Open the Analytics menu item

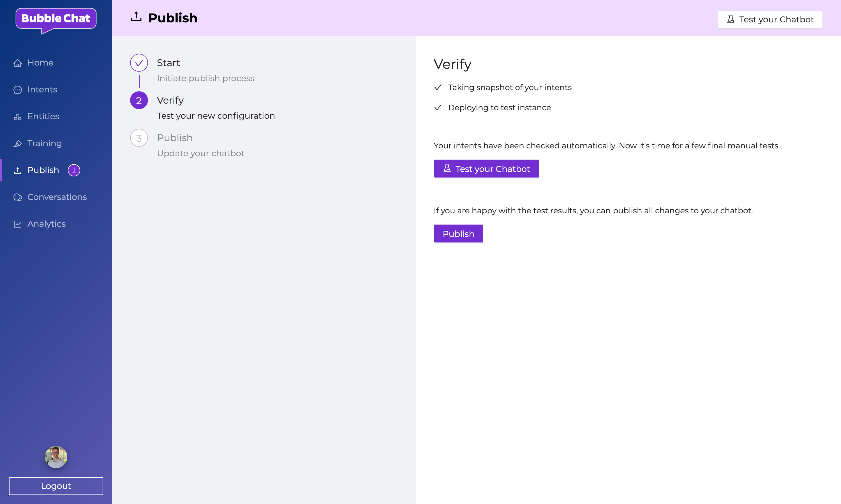pyautogui.click(x=46, y=224)
